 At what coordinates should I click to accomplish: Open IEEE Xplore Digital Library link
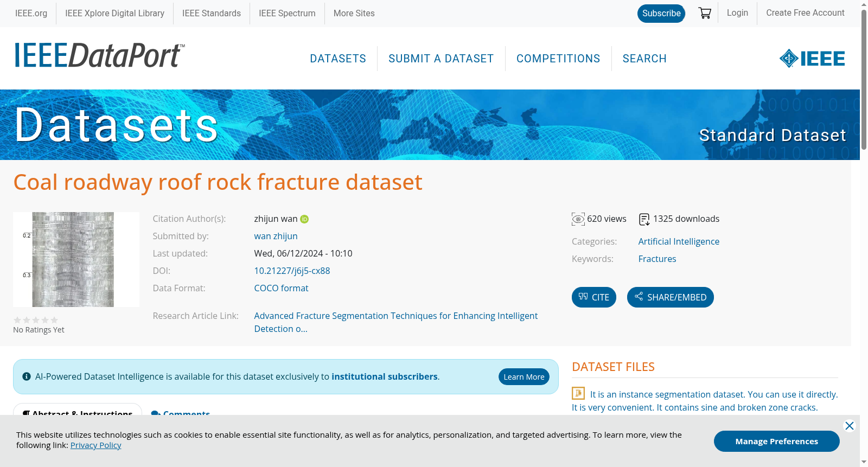[x=114, y=14]
